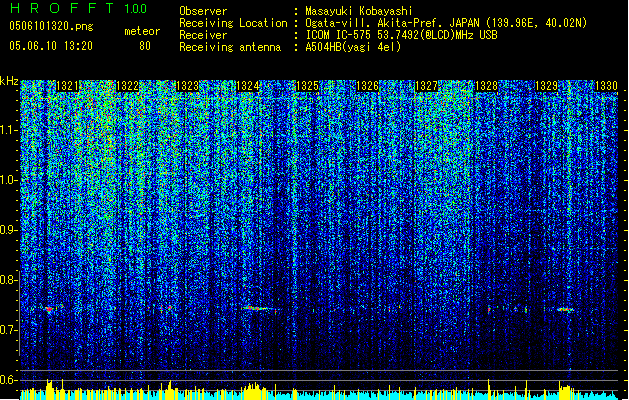Click the 0.9 frequency axis label
Image resolution: width=629 pixels, height=400 pixels.
[x=8, y=230]
